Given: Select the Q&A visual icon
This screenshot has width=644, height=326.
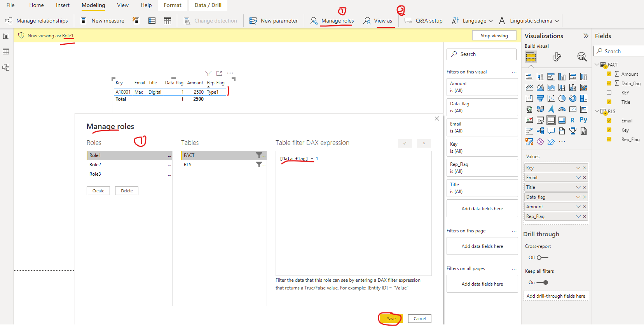Looking at the screenshot, I should [551, 131].
